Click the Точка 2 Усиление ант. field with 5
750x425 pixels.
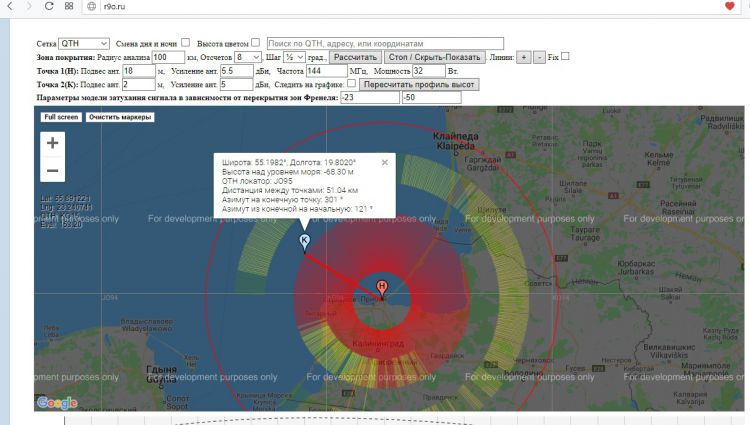(236, 85)
